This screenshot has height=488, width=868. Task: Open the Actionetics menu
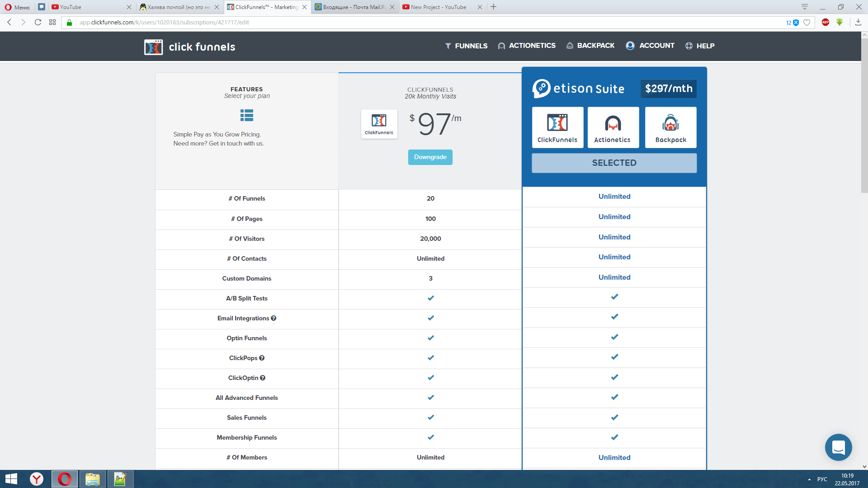(x=527, y=46)
